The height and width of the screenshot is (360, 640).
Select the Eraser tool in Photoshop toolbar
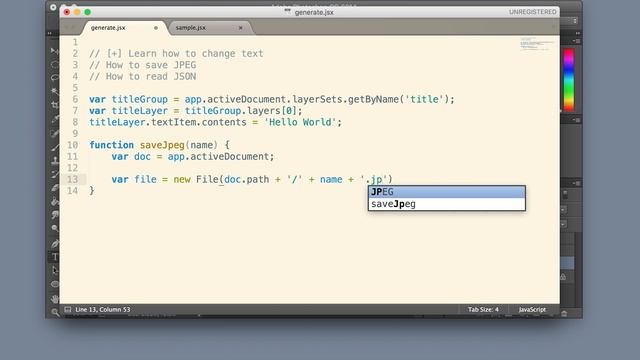tap(54, 188)
